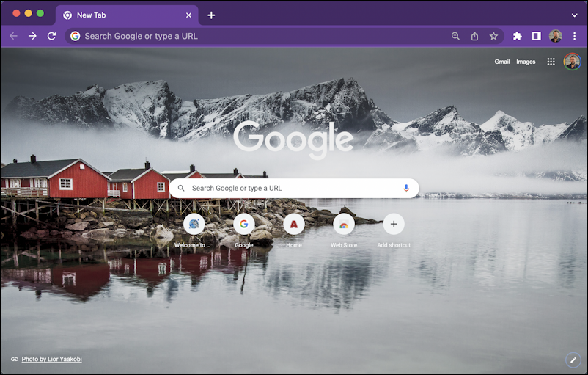The width and height of the screenshot is (588, 375).
Task: Customize this page with the pencil button
Action: [x=573, y=360]
